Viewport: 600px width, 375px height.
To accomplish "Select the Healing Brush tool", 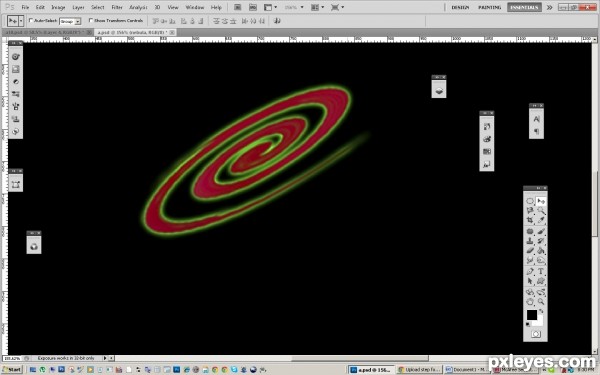I will (x=530, y=231).
